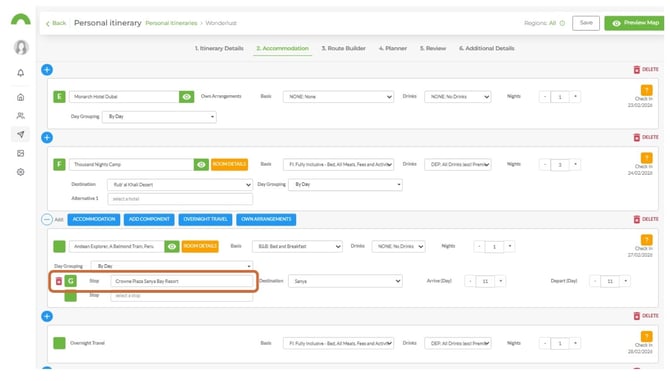Increase nights for Monarch Hotel Dubai
Image resolution: width=670 pixels, height=381 pixels.
coord(575,97)
